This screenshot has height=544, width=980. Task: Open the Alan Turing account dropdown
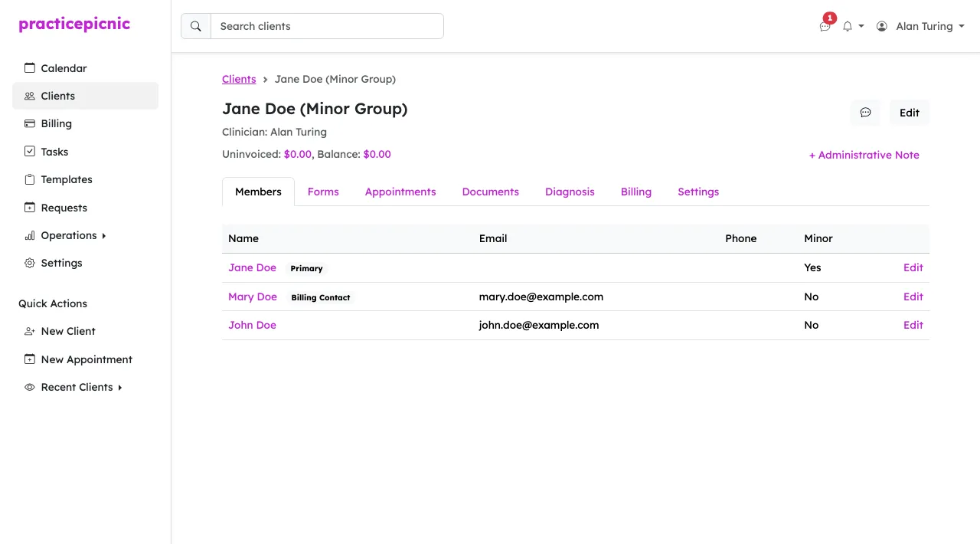pos(920,26)
